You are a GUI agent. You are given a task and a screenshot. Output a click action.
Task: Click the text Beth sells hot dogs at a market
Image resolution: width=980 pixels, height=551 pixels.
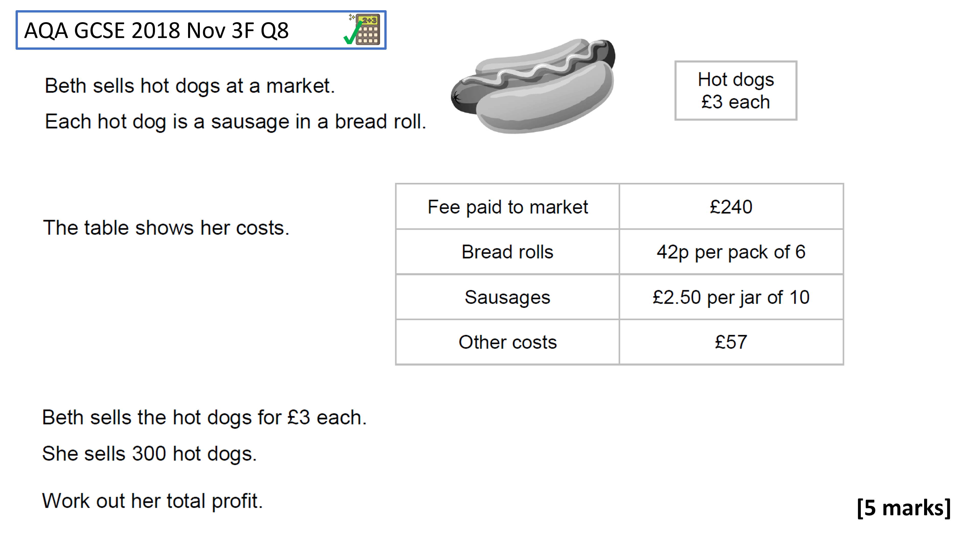[189, 86]
